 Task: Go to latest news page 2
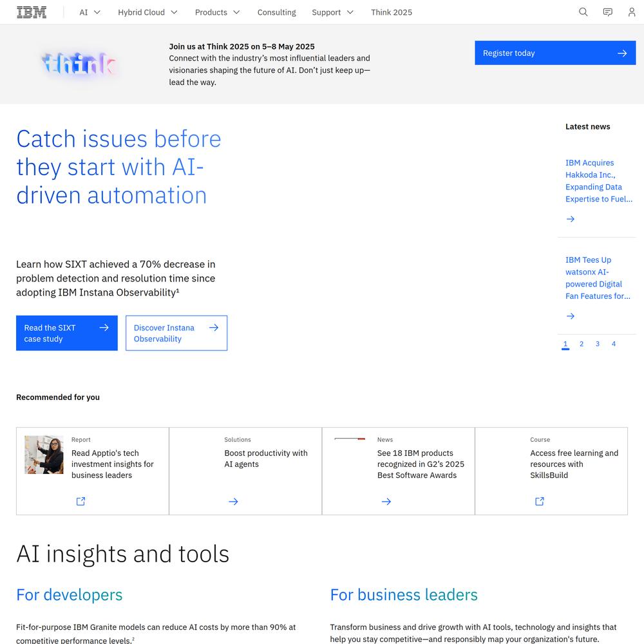pos(581,344)
